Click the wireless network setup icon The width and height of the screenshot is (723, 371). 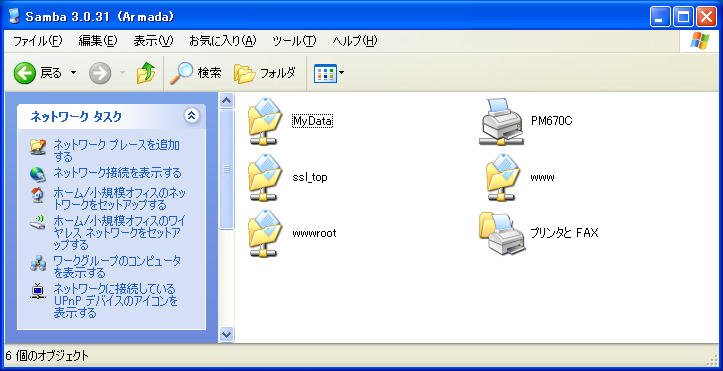click(x=38, y=222)
